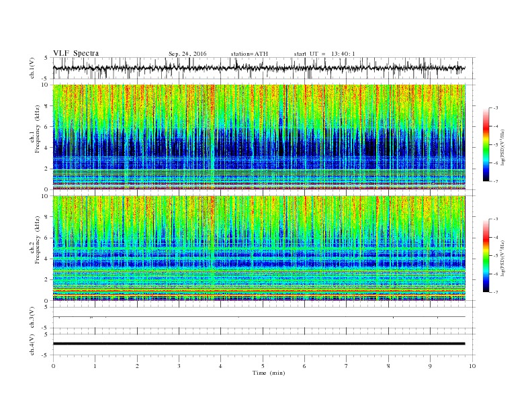The width and height of the screenshot is (532, 411).
Task: Click the time-axis tick label "7"
Action: click(347, 366)
